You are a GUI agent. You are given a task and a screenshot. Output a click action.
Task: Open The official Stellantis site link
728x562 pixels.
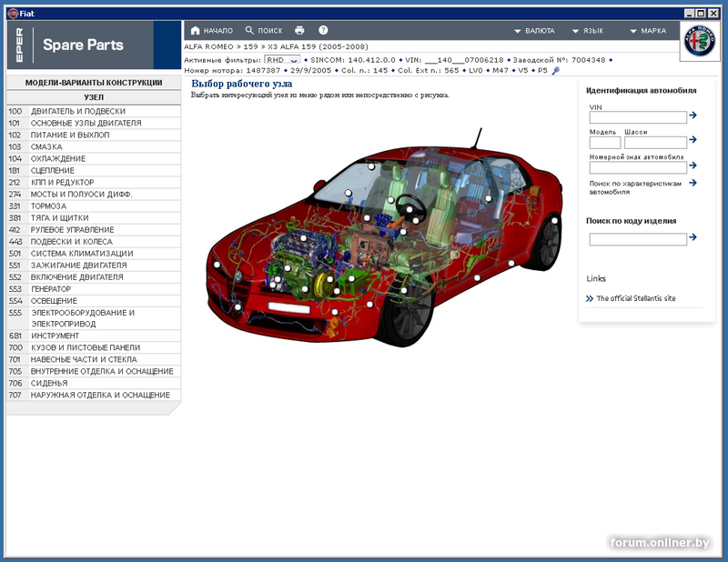[x=635, y=298]
